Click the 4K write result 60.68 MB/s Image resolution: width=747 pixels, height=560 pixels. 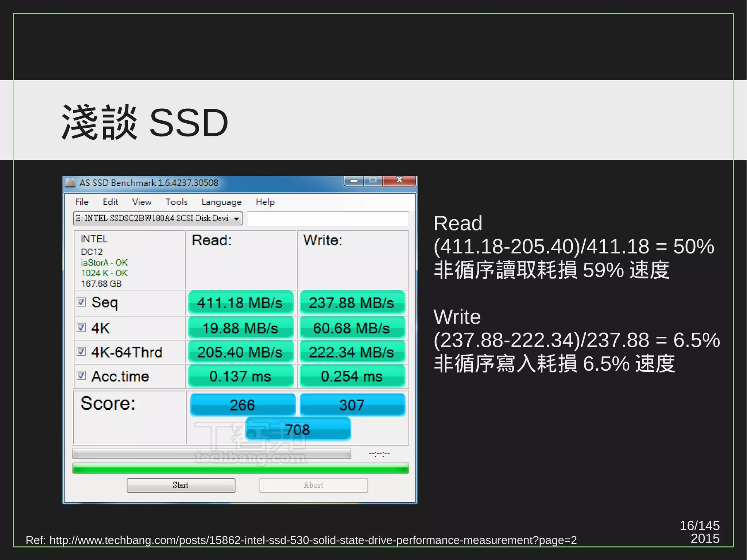click(352, 328)
